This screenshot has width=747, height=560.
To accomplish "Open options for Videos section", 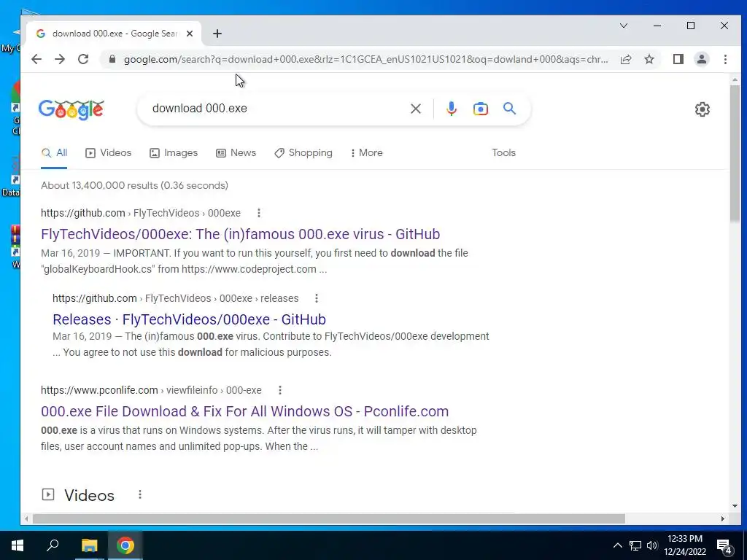I will (x=139, y=495).
